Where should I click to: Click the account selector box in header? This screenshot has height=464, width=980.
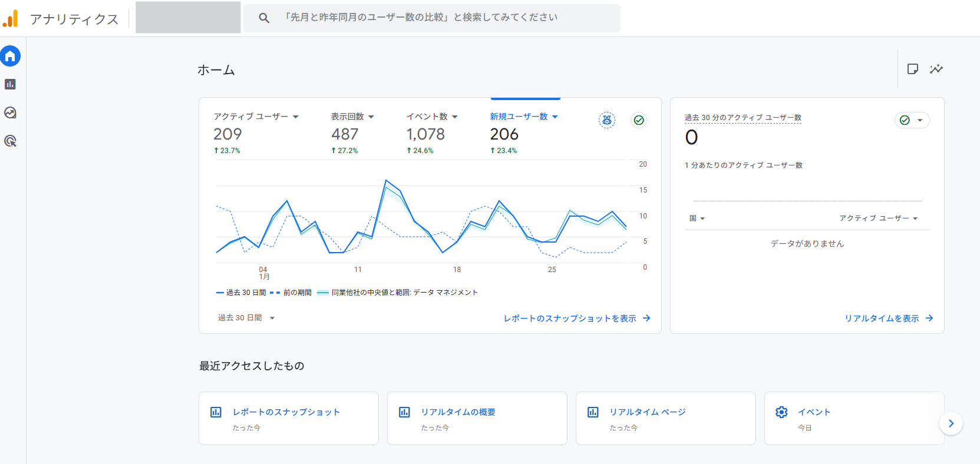188,18
